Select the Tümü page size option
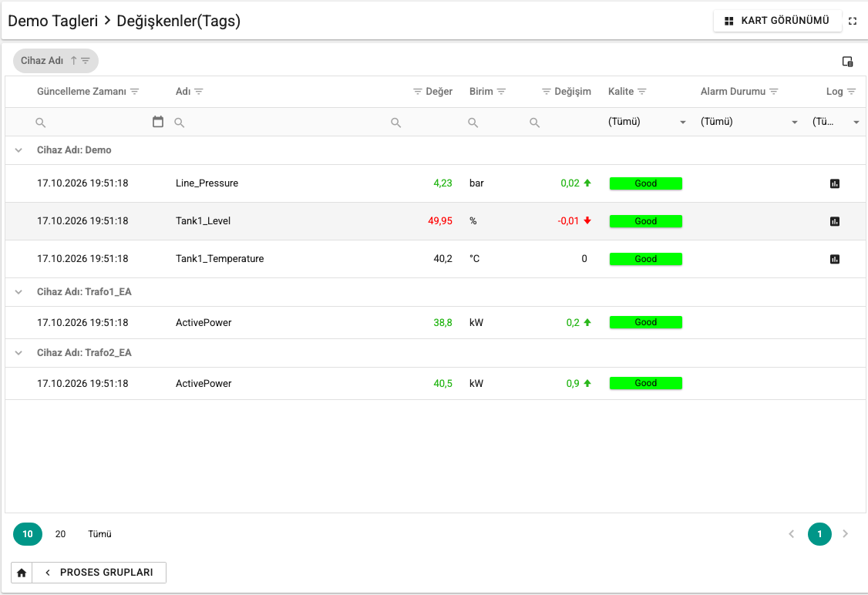This screenshot has width=868, height=595. [99, 534]
